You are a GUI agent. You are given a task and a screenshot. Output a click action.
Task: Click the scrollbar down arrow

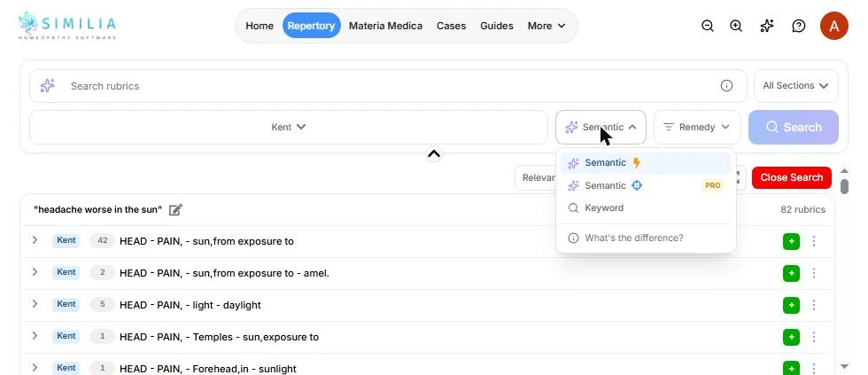click(x=844, y=366)
